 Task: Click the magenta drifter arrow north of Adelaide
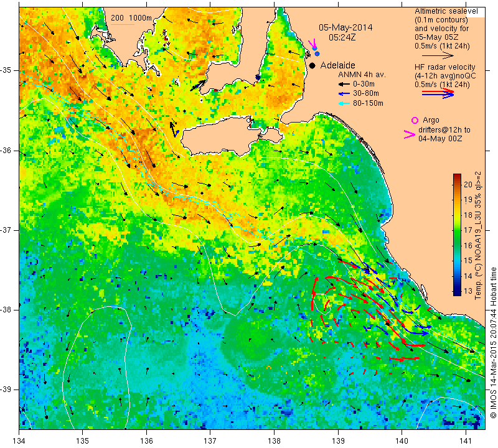tap(312, 43)
